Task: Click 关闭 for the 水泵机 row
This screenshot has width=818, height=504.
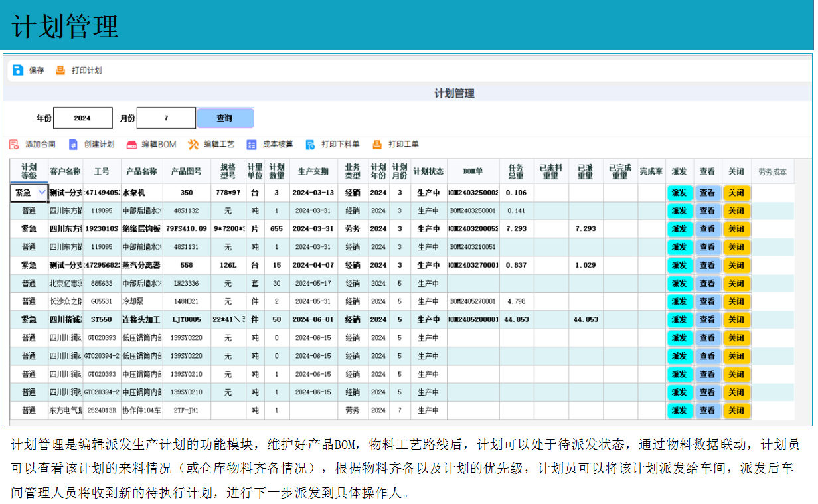Action: point(736,193)
